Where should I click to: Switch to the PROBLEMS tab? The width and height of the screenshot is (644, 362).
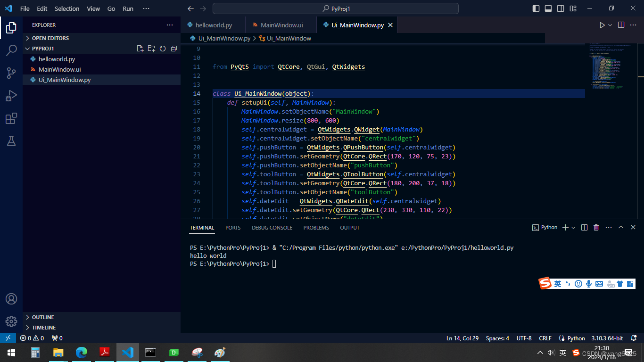click(x=316, y=228)
